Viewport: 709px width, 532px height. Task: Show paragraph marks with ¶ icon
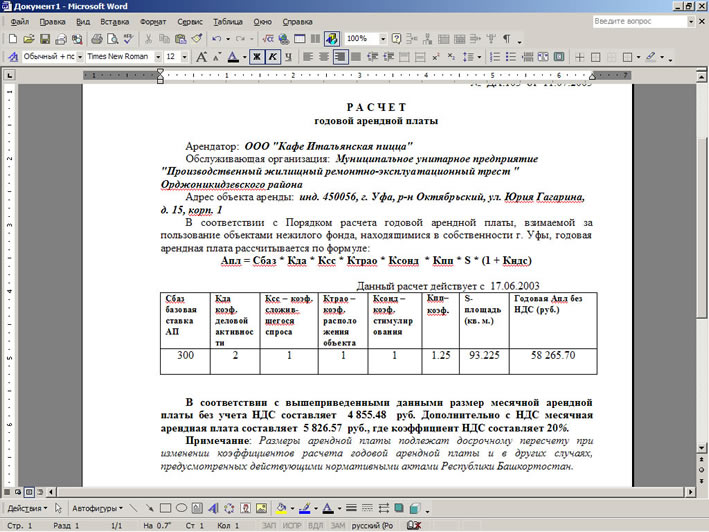pos(507,39)
